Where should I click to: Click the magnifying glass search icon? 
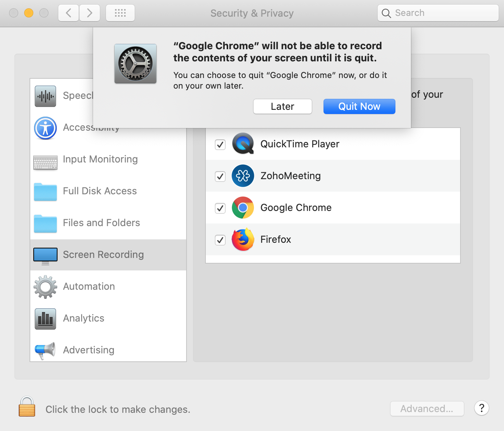point(386,13)
